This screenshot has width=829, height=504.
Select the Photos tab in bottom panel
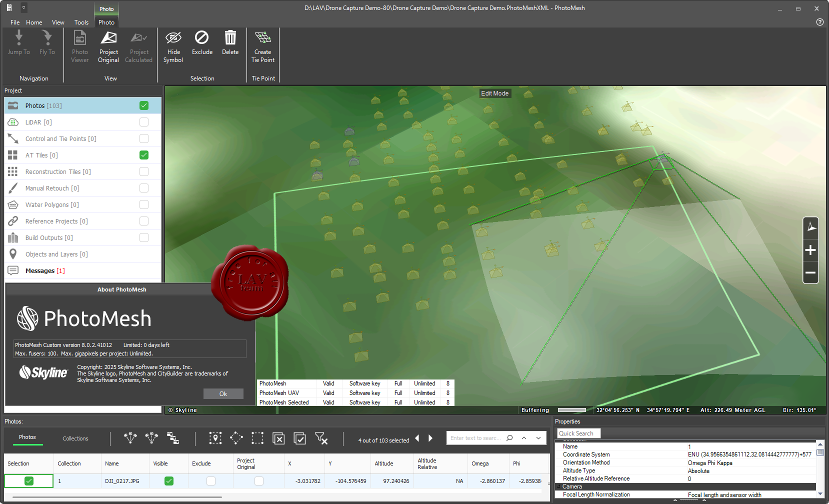tap(27, 437)
